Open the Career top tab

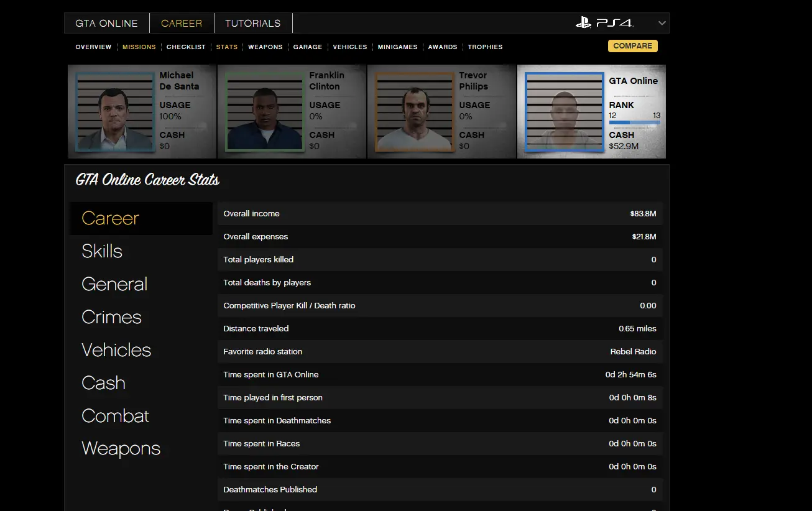(182, 24)
